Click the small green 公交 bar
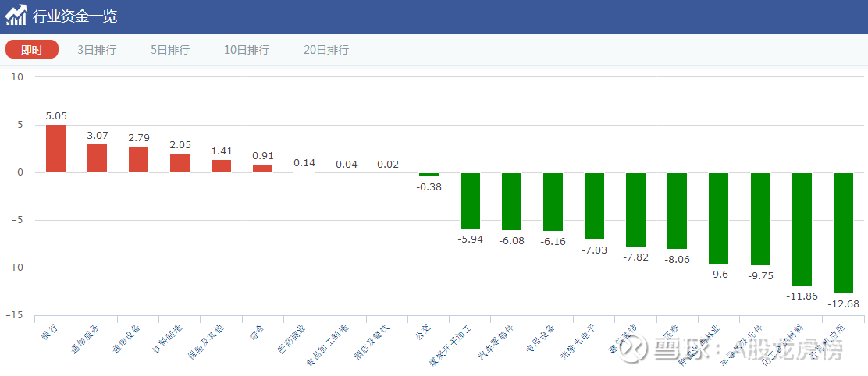868x376 pixels. [x=429, y=175]
